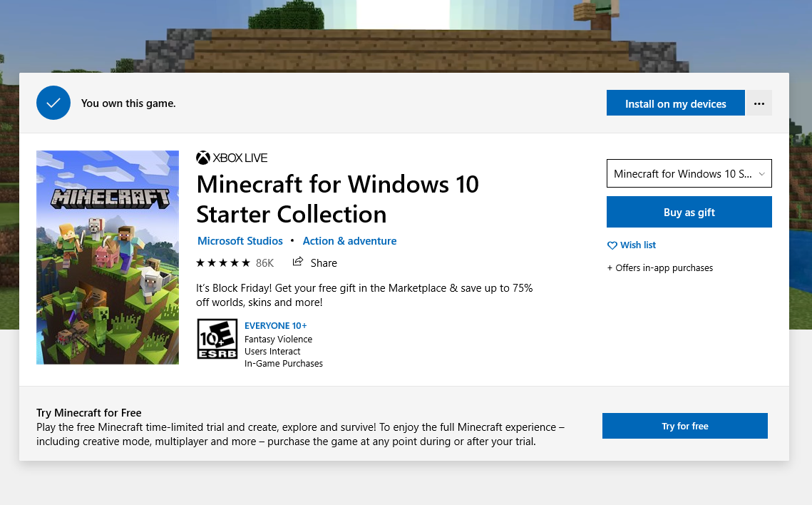The width and height of the screenshot is (812, 505).
Task: Click the Minecraft for Windows 10 Starter Collection title
Action: pyautogui.click(x=338, y=199)
